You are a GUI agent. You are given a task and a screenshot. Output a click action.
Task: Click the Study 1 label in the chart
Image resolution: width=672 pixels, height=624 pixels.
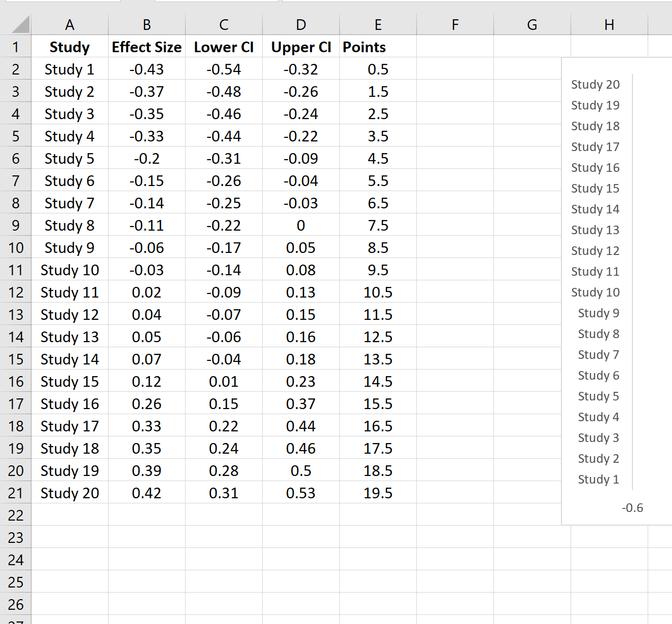coord(598,479)
